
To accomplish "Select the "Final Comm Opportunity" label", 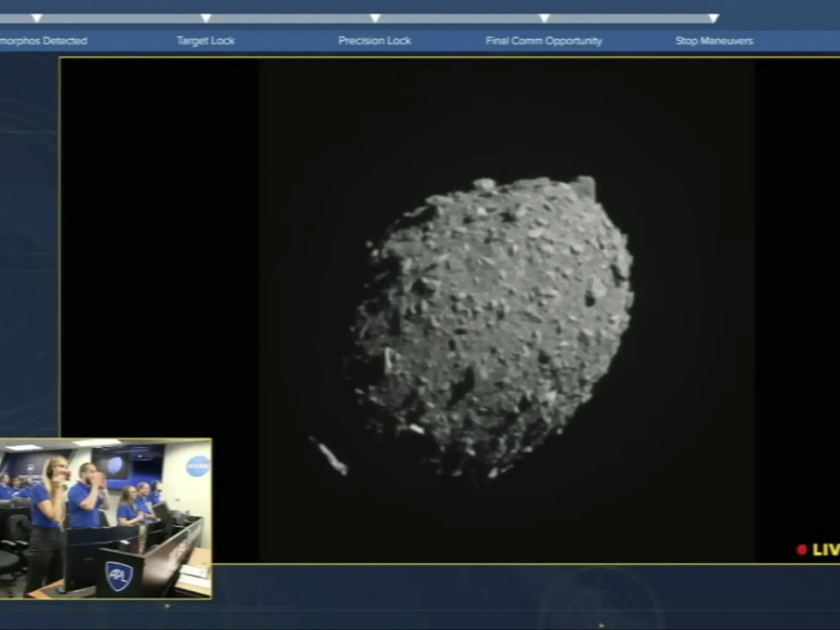I will click(x=544, y=40).
